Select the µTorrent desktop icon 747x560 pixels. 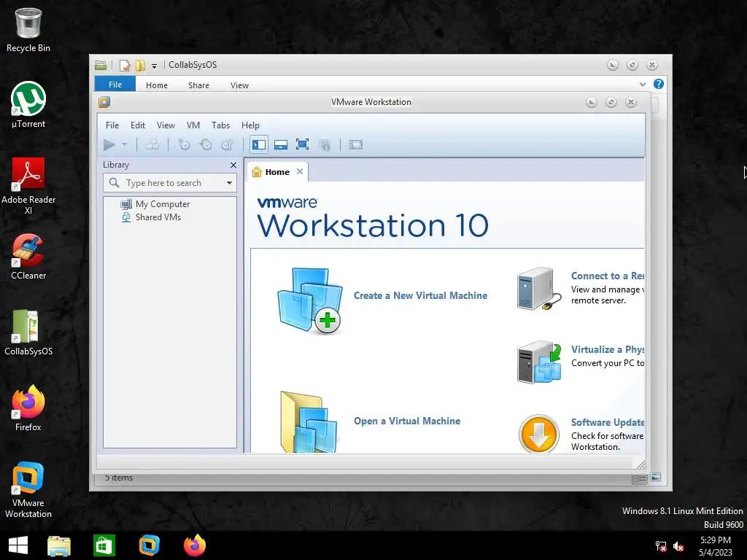(x=28, y=105)
